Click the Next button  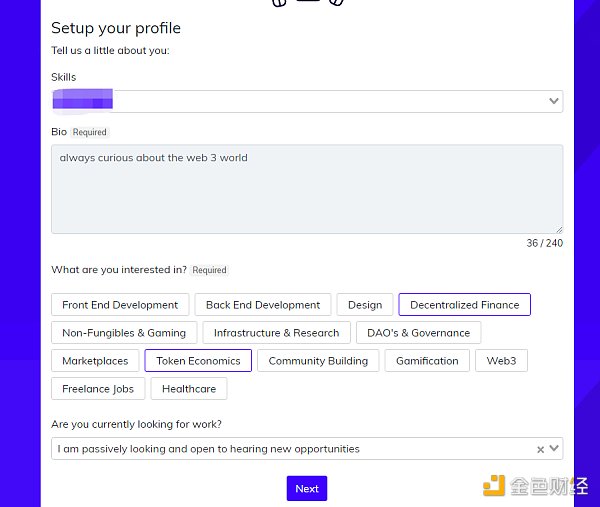point(307,488)
